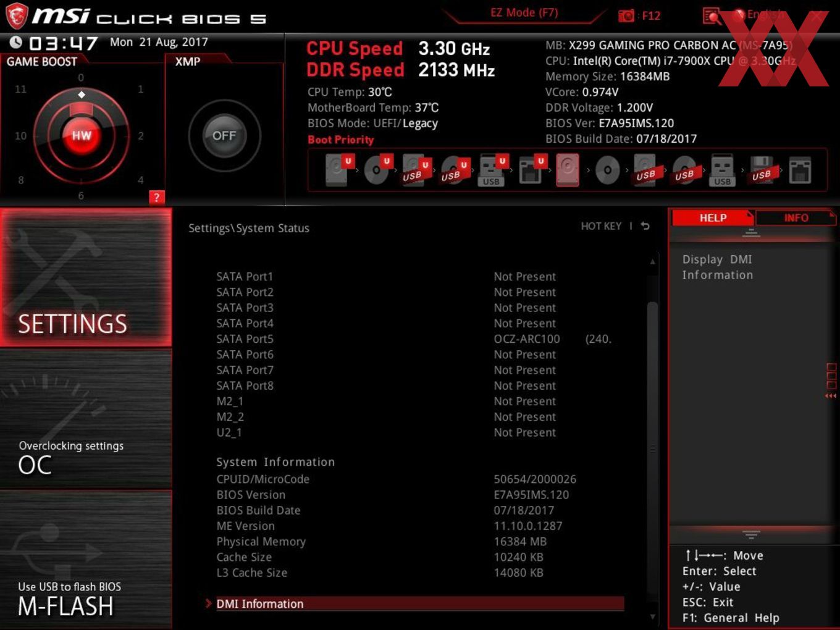Switch to the INFO tab
840x630 pixels.
796,217
